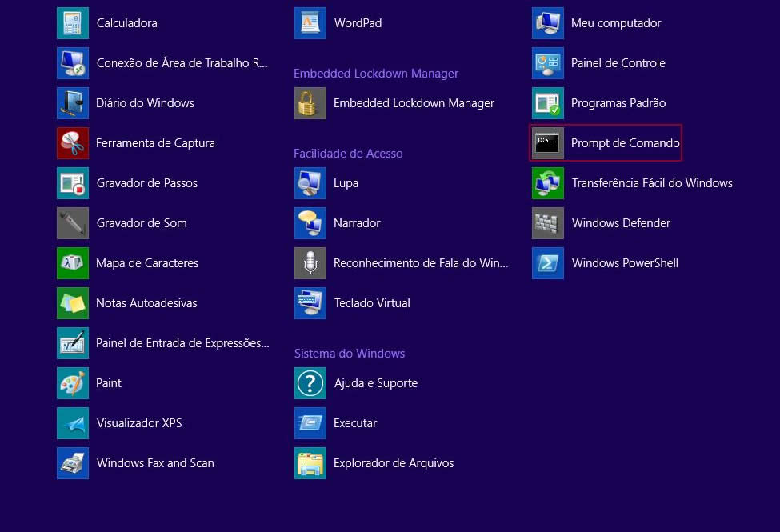The height and width of the screenshot is (532, 780).
Task: Open the Paint palette icon
Action: coord(73,383)
